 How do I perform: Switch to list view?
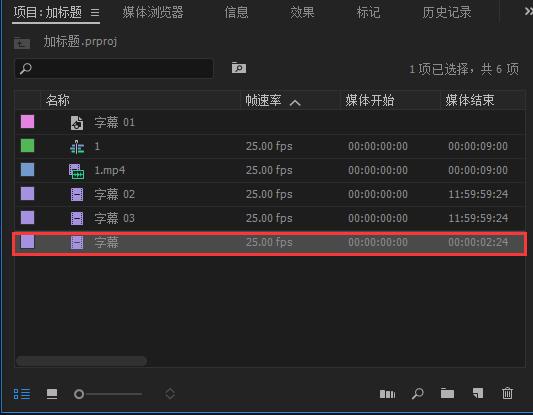pos(22,394)
